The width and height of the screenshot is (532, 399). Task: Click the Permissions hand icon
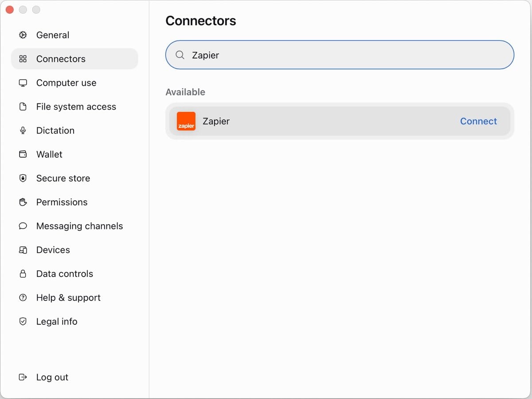pos(23,202)
